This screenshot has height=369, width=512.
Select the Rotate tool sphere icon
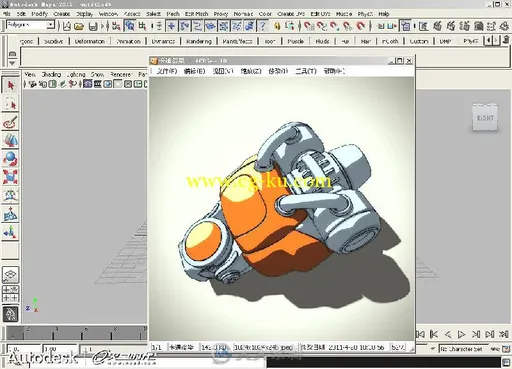pyautogui.click(x=10, y=159)
